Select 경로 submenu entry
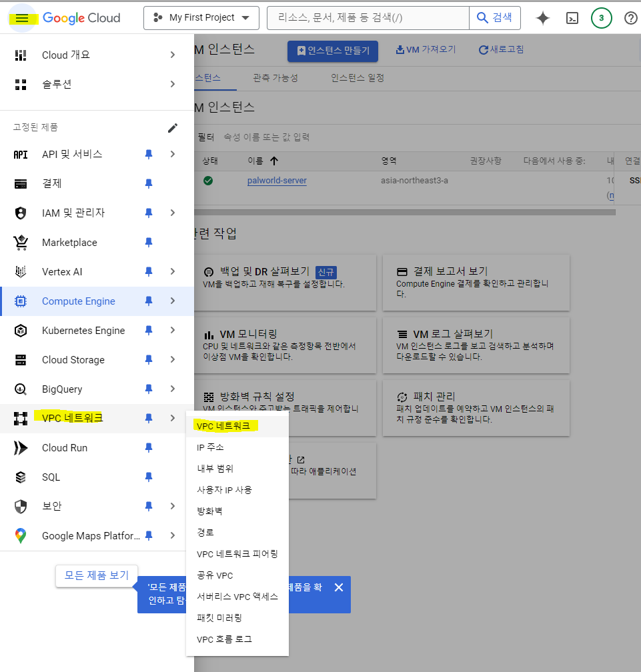 237,533
